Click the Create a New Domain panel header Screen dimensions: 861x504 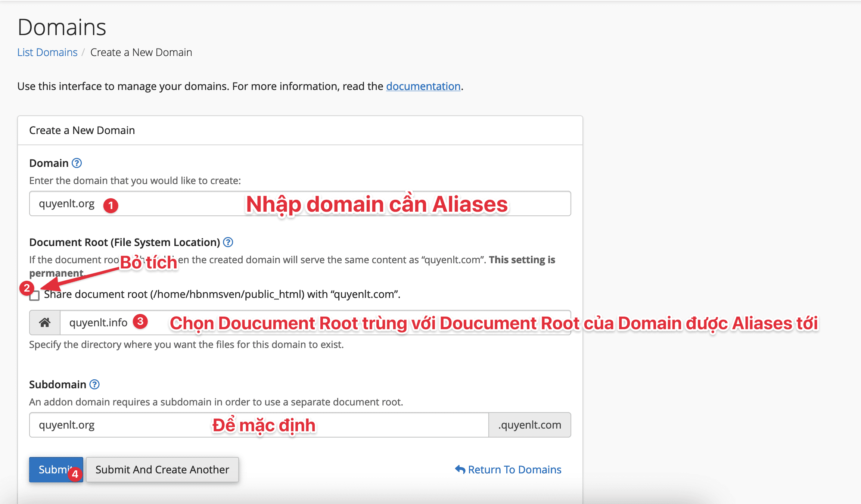coord(82,130)
